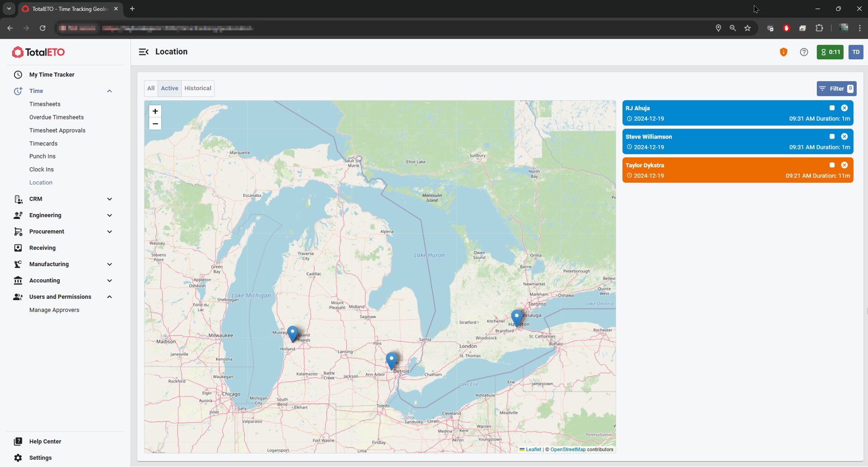Image resolution: width=868 pixels, height=467 pixels.
Task: Expand the Manufacturing menu chevron
Action: [x=109, y=264]
